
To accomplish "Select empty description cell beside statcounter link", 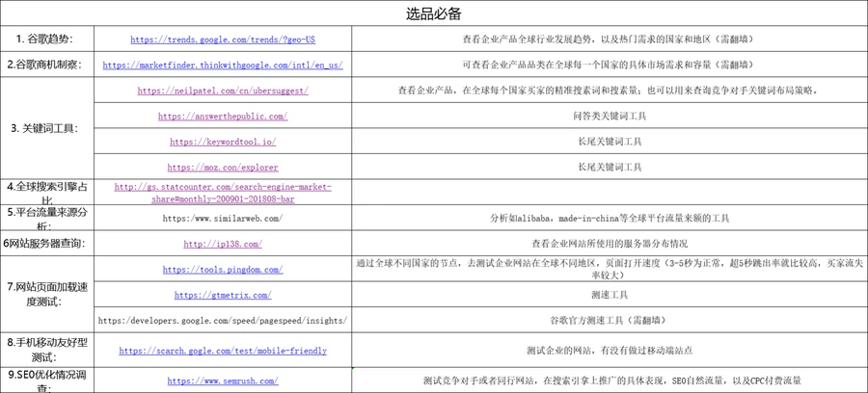I will click(610, 193).
